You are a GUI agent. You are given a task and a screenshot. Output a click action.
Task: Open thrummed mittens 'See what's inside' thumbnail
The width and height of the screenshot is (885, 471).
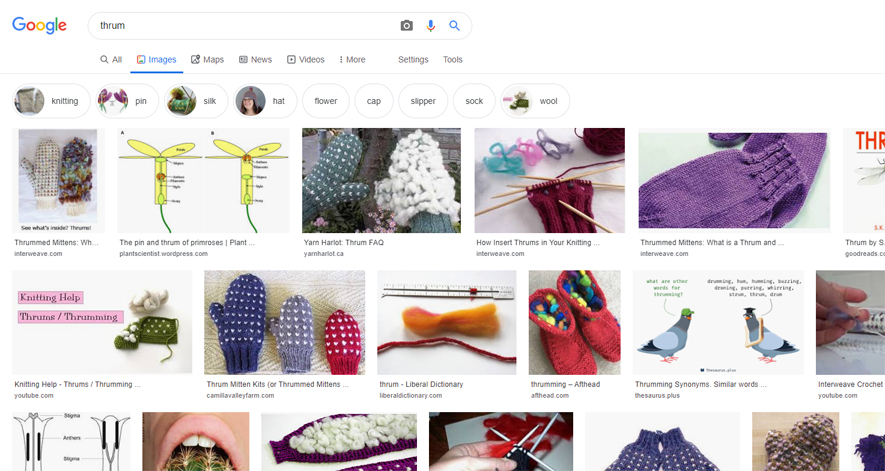click(x=58, y=181)
